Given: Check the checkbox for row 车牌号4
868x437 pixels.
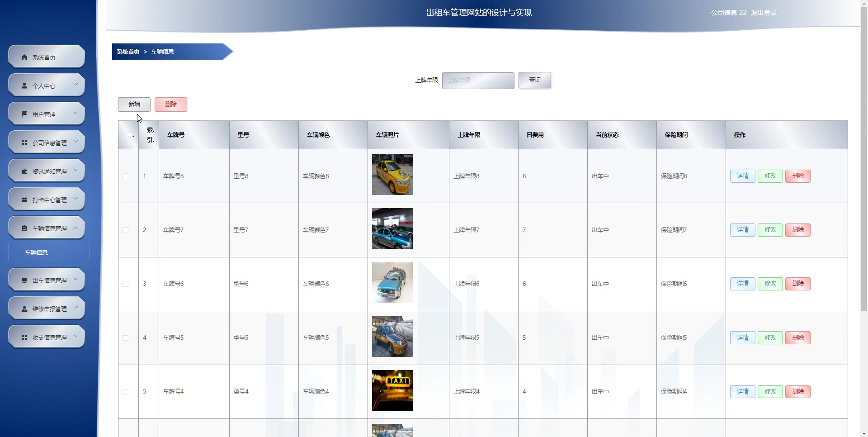Looking at the screenshot, I should pyautogui.click(x=126, y=391).
